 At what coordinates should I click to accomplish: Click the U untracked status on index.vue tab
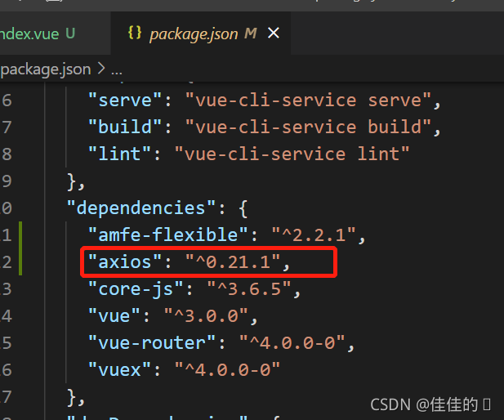pyautogui.click(x=70, y=34)
